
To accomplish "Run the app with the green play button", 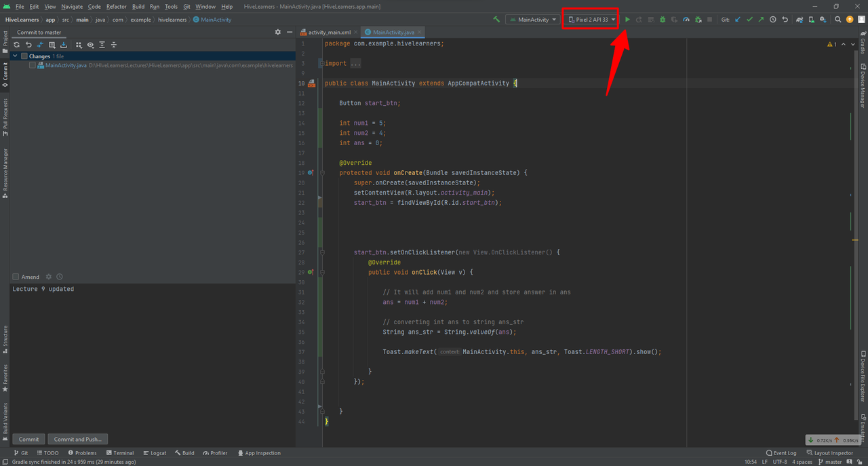I will pyautogui.click(x=627, y=20).
